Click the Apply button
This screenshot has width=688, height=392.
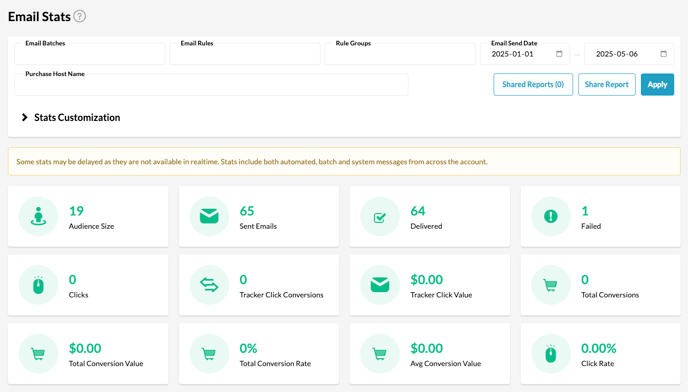(x=657, y=84)
